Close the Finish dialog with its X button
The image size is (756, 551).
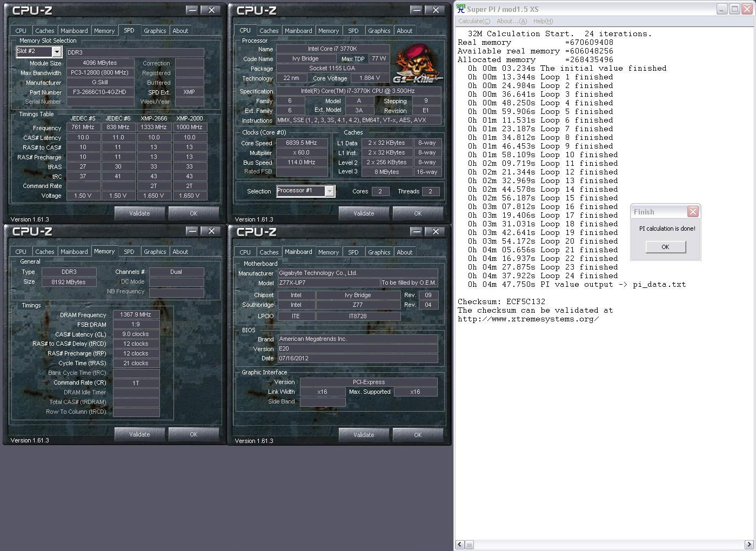click(693, 212)
